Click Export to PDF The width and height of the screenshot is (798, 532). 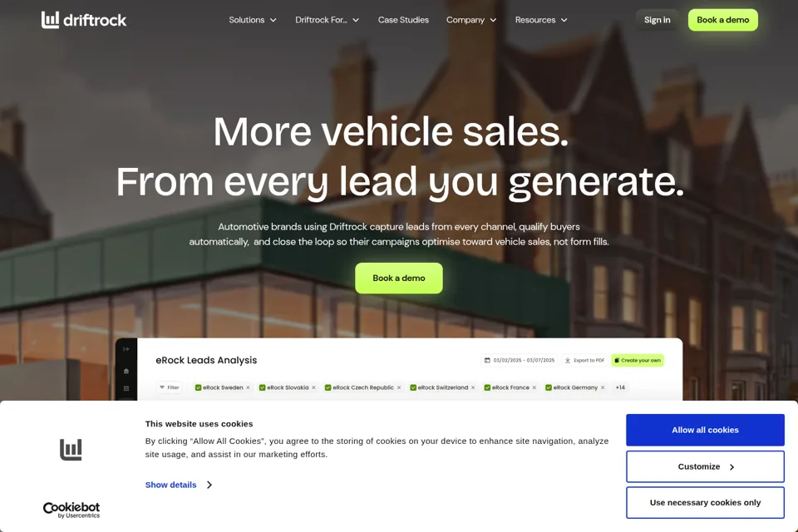584,360
